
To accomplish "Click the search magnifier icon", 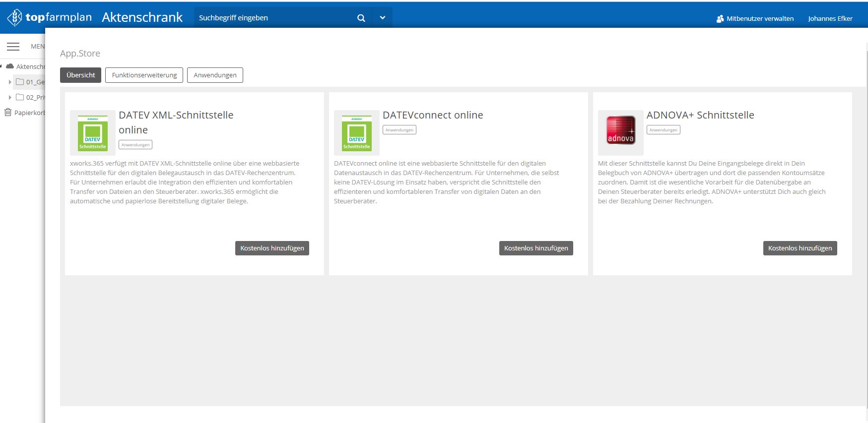I will point(361,18).
